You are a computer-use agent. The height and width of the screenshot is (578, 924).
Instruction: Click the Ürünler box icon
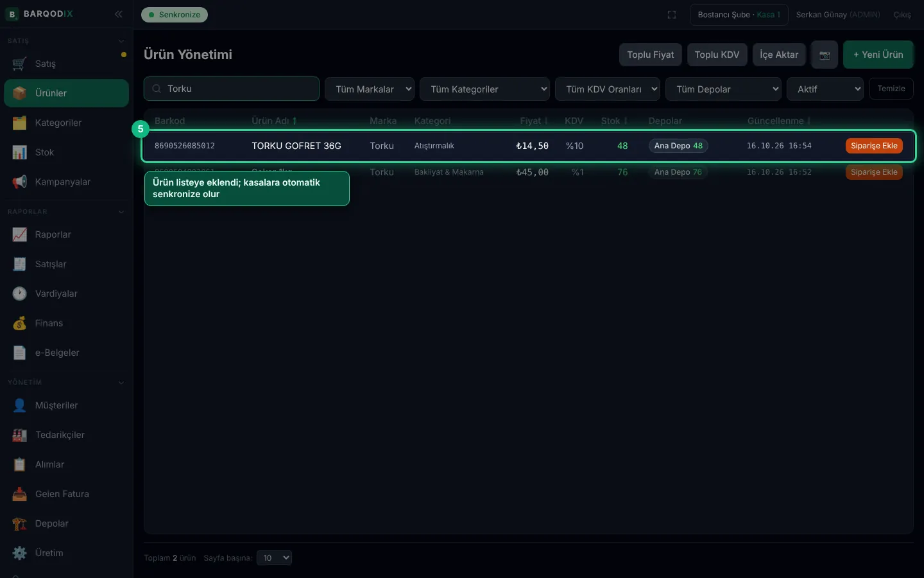pyautogui.click(x=20, y=93)
